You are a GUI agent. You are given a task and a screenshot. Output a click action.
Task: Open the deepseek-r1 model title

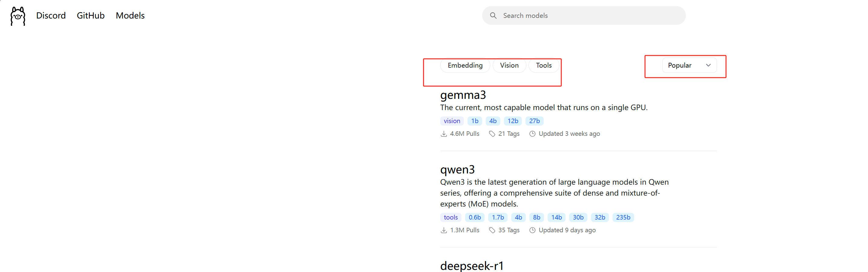pos(472,266)
